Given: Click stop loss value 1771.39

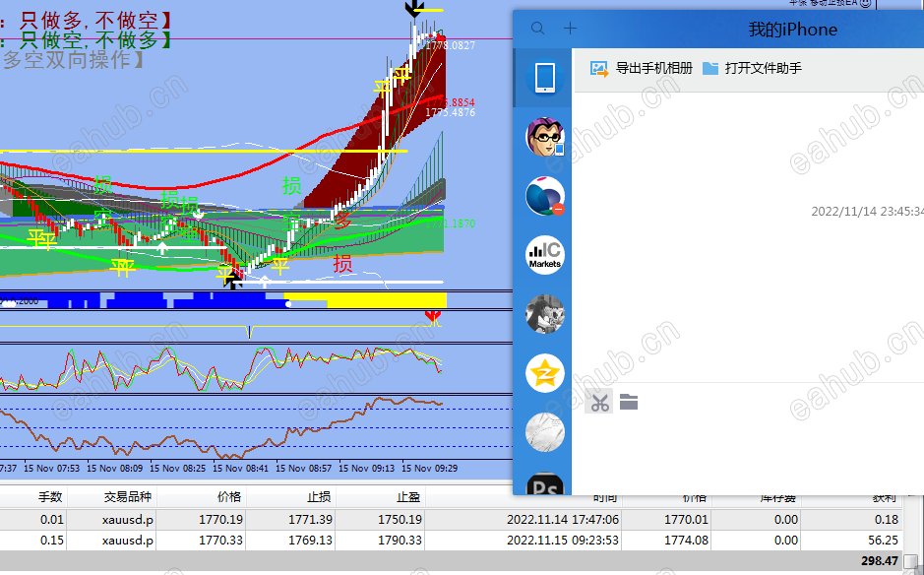Looking at the screenshot, I should [310, 520].
